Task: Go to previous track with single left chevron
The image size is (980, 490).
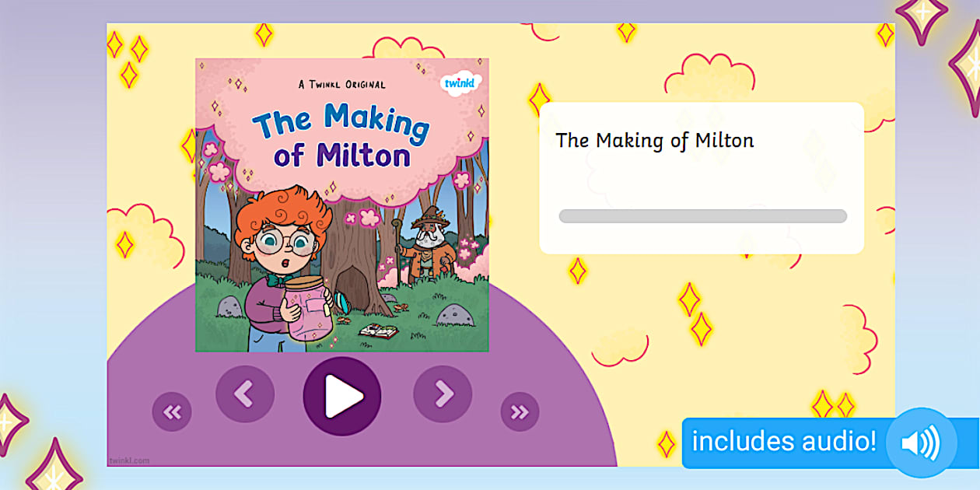Action: pos(245,394)
